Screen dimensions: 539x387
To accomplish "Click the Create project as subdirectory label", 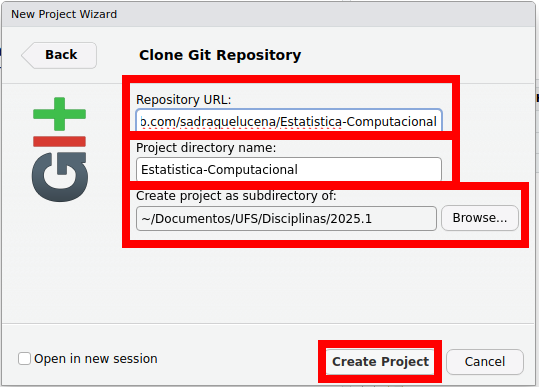I will click(236, 196).
